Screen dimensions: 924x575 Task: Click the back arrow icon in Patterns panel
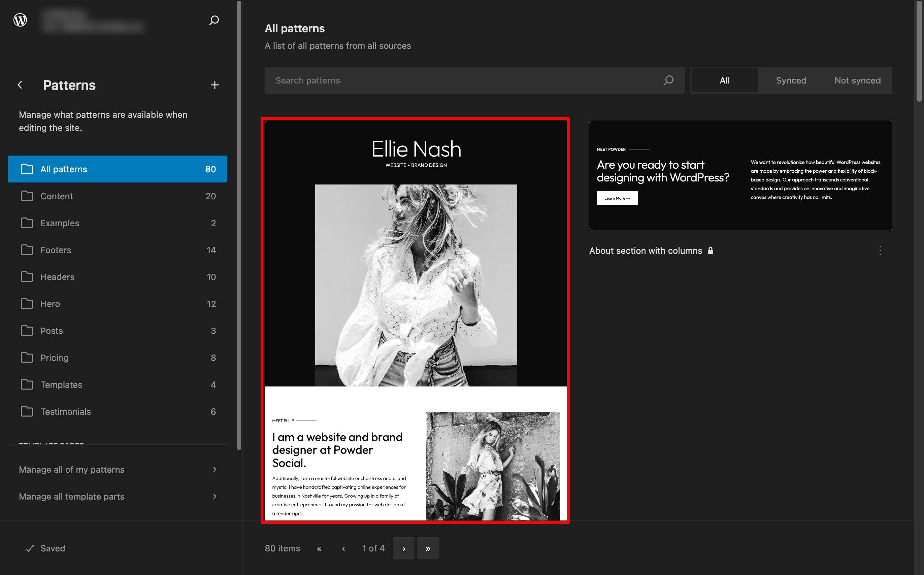coord(20,85)
